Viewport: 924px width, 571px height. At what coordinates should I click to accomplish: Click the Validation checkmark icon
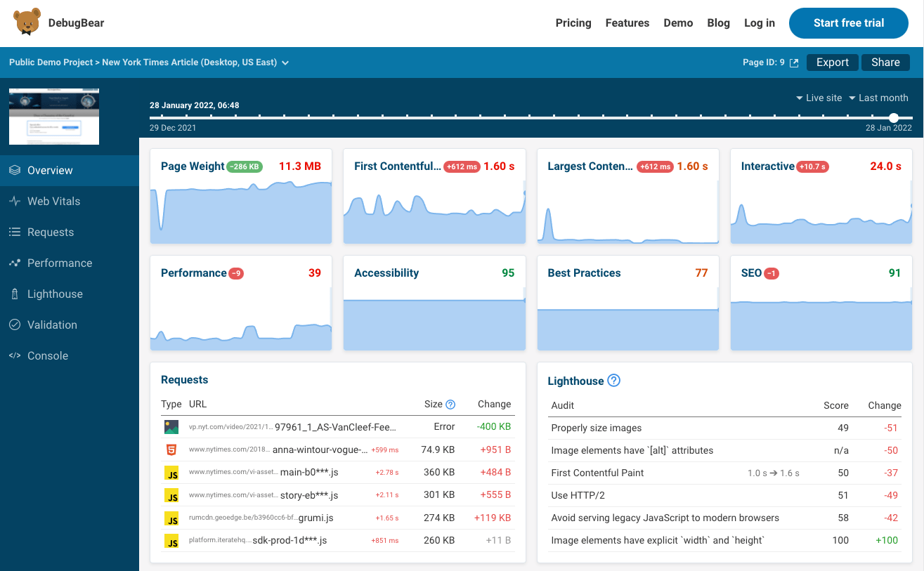[x=14, y=324]
